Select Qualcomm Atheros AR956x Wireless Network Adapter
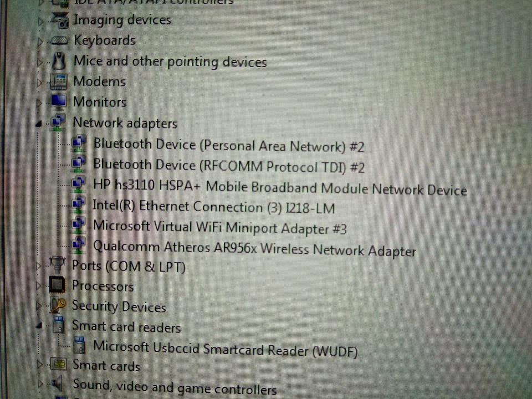The image size is (532, 399). click(254, 249)
